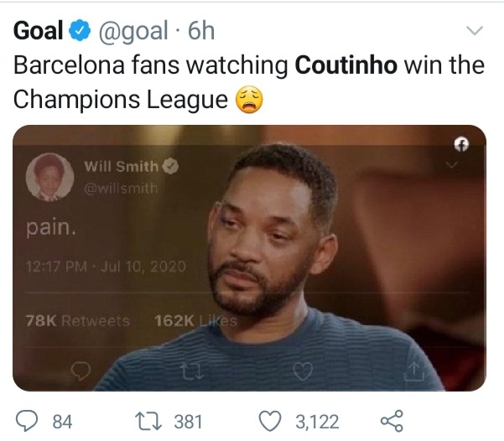View the 78K Retweets count
The image size is (504, 441).
(x=78, y=320)
